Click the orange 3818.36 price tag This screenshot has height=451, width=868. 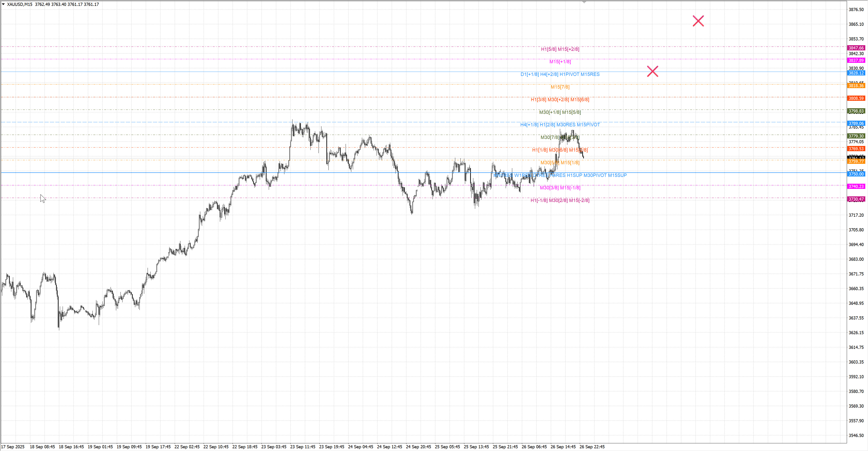click(856, 86)
